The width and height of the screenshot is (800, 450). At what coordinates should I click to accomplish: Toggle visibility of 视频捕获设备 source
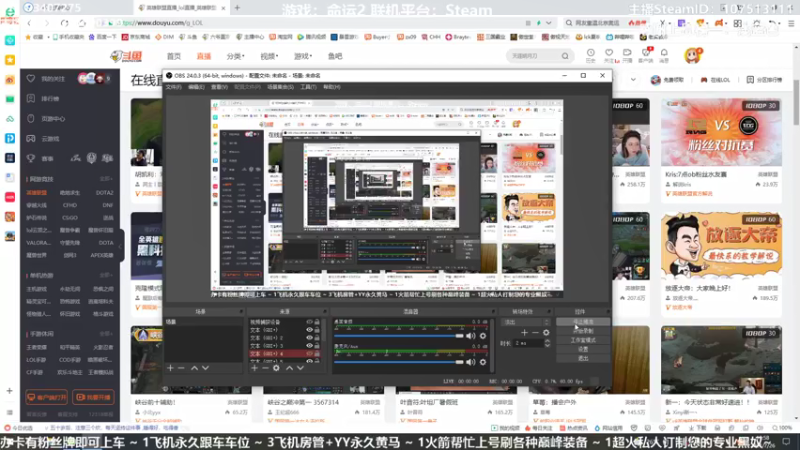click(x=309, y=322)
